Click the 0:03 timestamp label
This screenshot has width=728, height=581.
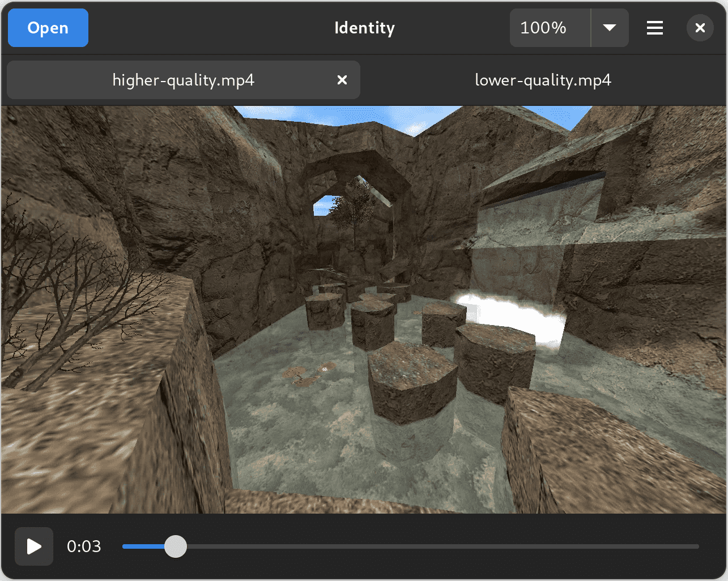[x=84, y=546]
